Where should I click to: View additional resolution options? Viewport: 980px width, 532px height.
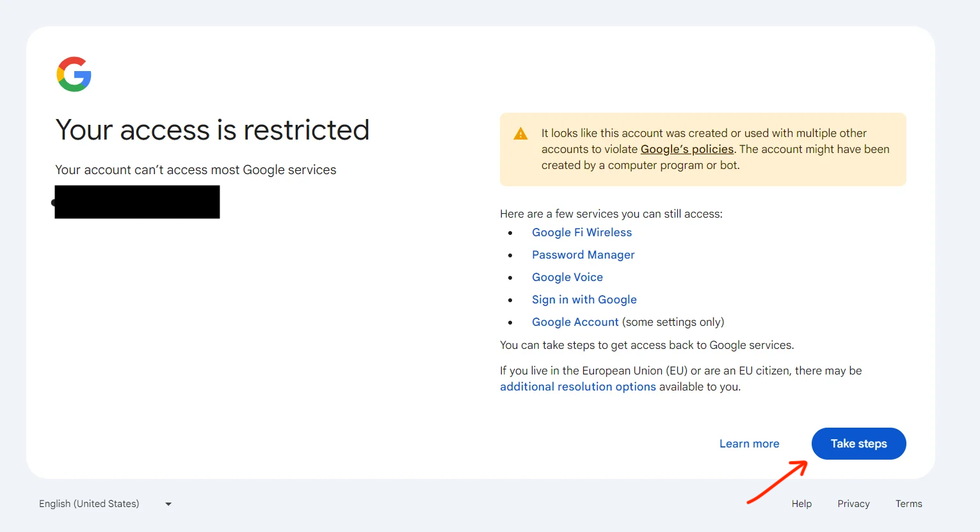(x=577, y=387)
